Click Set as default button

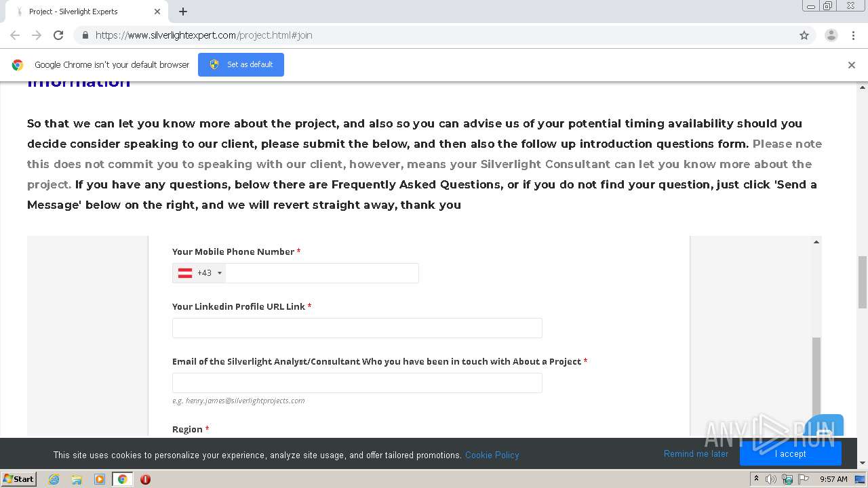tap(241, 65)
